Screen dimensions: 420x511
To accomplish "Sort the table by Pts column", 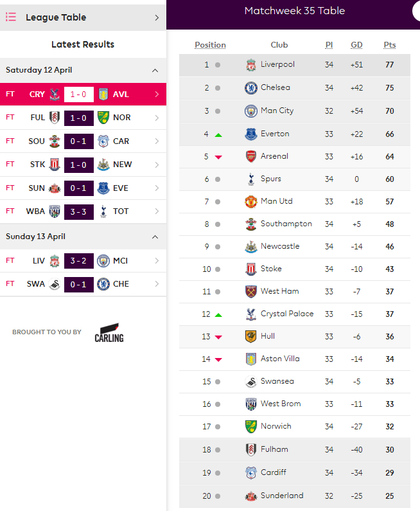I will 389,45.
